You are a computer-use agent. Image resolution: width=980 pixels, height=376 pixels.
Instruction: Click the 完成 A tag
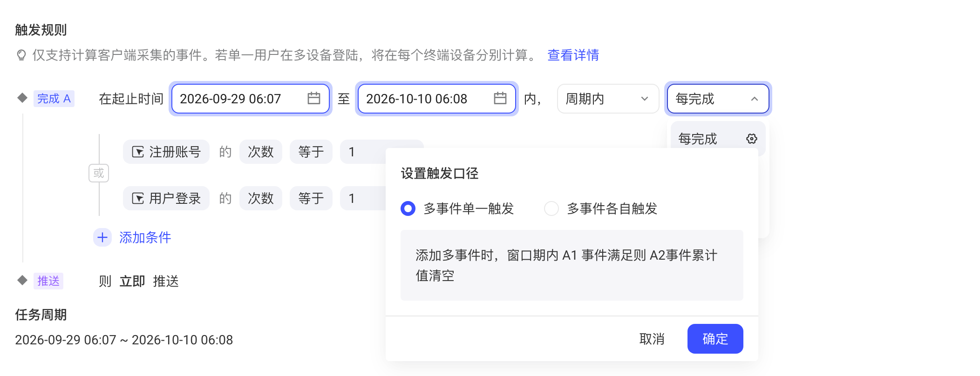tap(54, 99)
